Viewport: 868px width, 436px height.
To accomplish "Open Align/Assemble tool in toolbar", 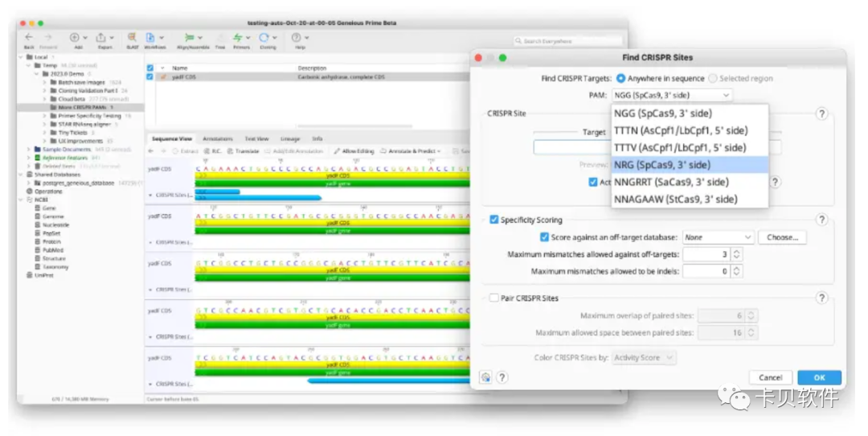I will pos(190,37).
